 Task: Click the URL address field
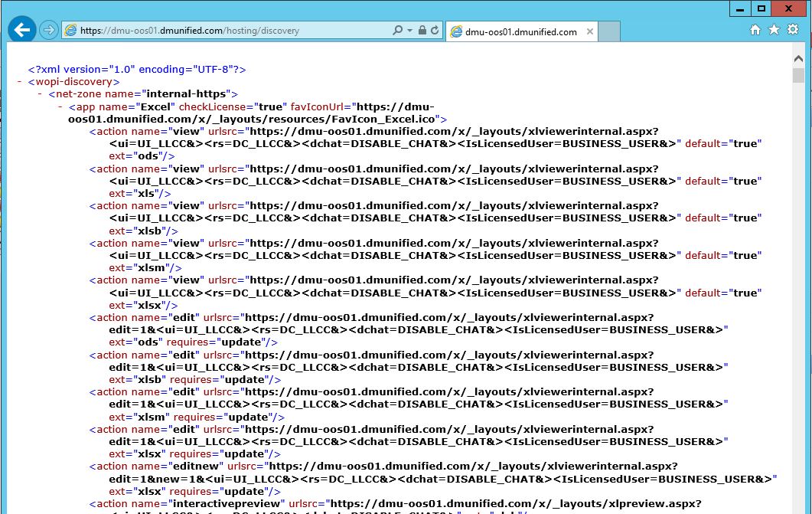(230, 31)
